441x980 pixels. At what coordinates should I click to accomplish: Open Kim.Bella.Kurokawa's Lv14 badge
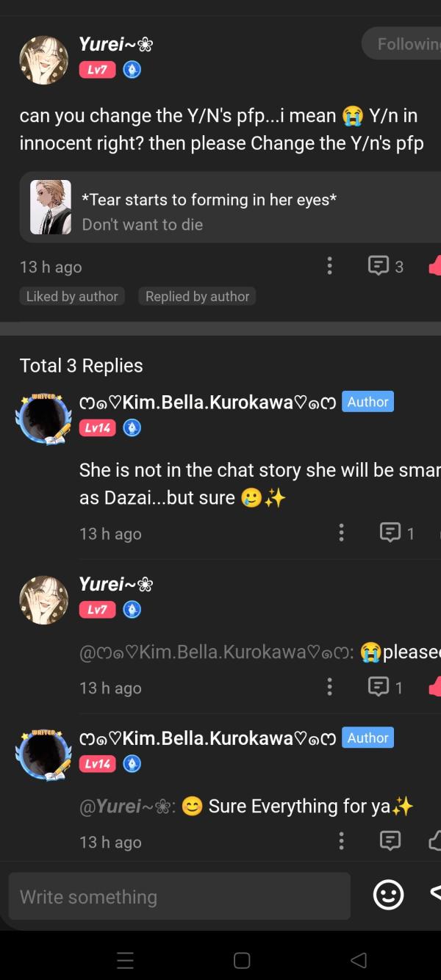[x=97, y=428]
